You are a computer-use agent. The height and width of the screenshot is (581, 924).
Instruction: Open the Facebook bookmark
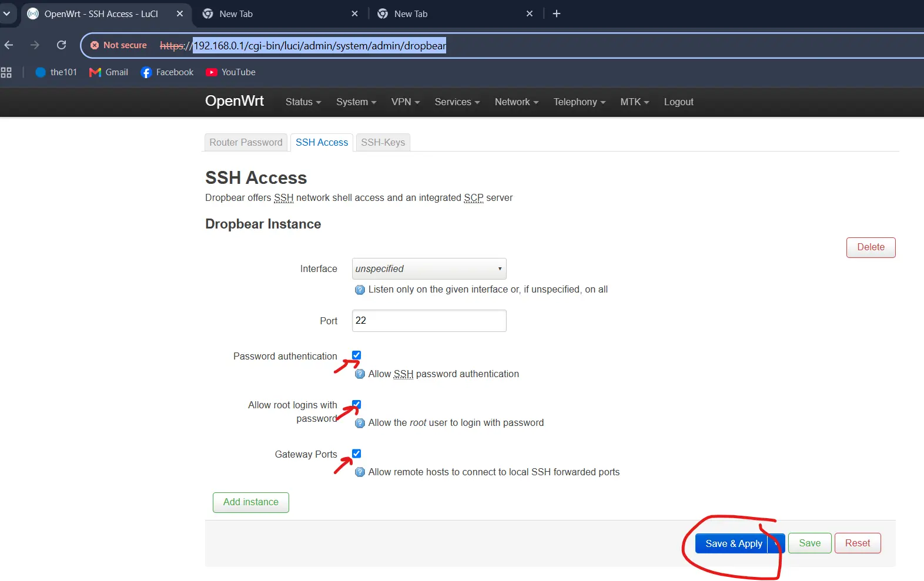coord(168,72)
